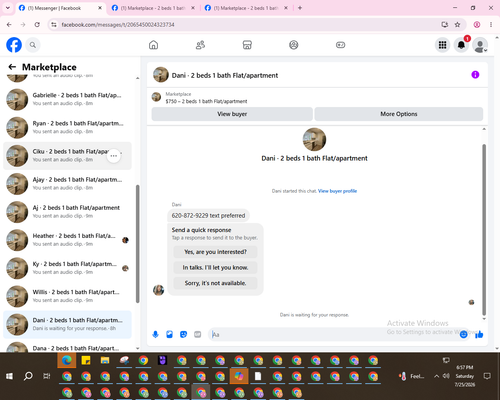Screen dimensions: 500x400
Task: Open the Facebook search magnifier
Action: point(33,45)
